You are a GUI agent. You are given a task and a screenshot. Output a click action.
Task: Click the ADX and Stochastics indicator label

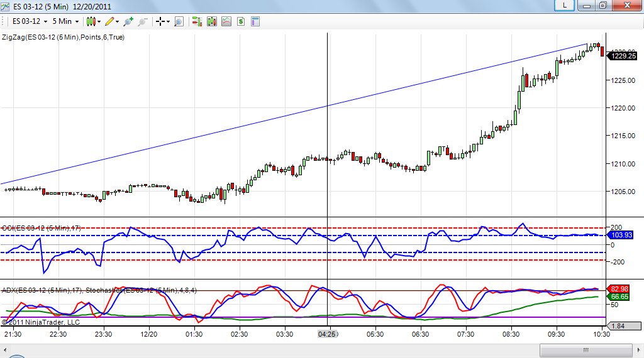tap(99, 290)
